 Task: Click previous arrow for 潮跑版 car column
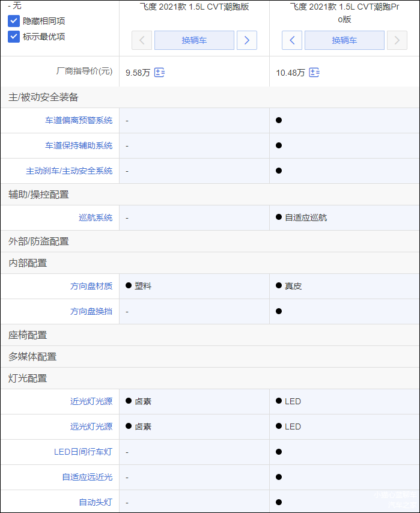142,40
